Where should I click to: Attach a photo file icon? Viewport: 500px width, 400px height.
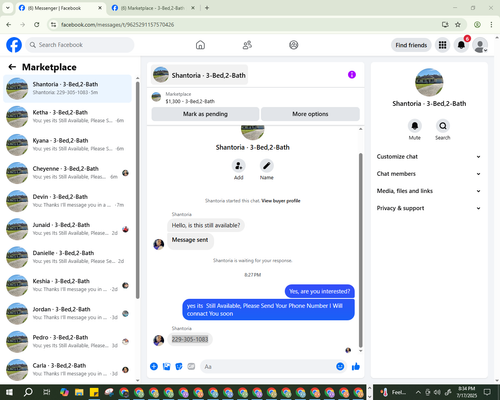pos(166,367)
